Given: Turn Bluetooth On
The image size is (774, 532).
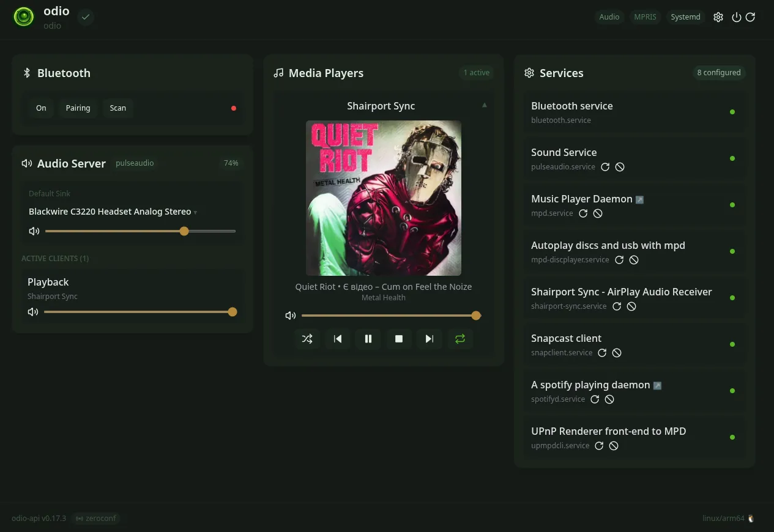Looking at the screenshot, I should tap(41, 108).
